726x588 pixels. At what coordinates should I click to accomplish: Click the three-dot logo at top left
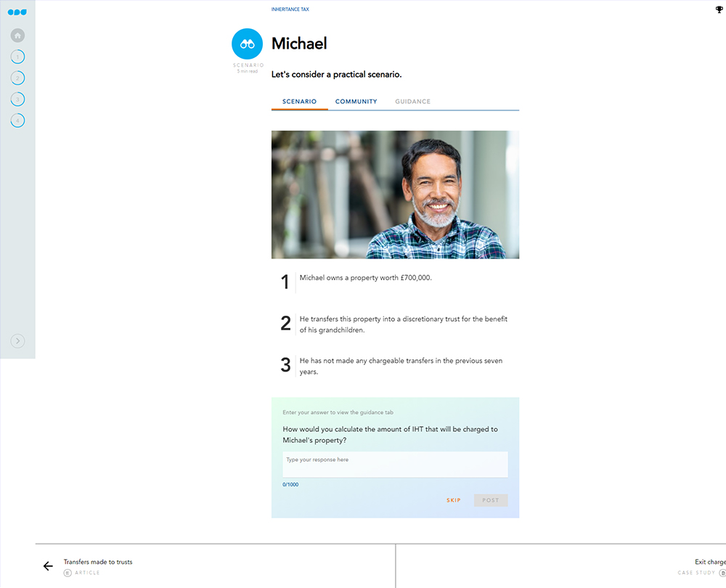point(17,12)
